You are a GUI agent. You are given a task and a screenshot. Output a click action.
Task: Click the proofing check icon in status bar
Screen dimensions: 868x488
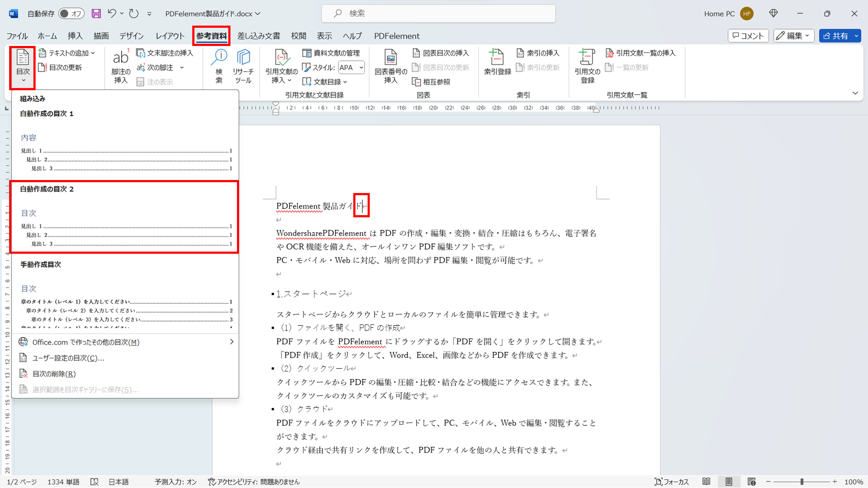coord(94,481)
